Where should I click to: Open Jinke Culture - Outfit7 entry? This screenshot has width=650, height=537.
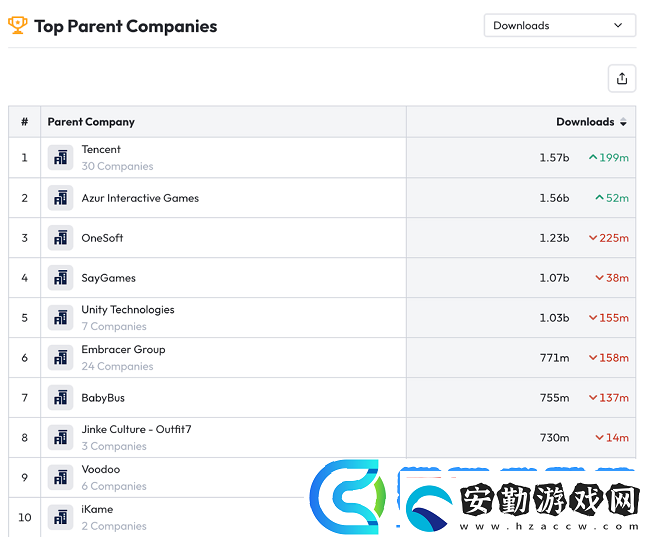[x=136, y=429]
